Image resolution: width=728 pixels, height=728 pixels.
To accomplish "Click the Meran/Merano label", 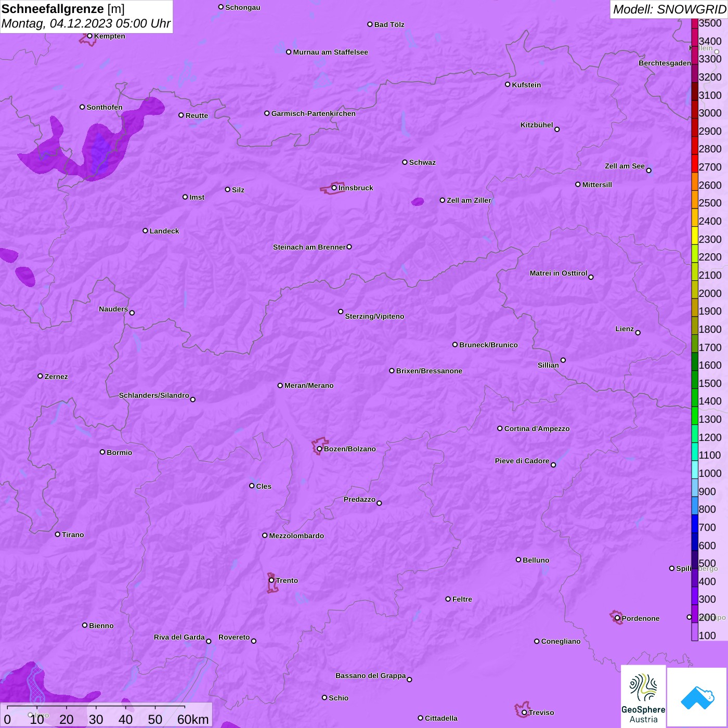I will [309, 385].
